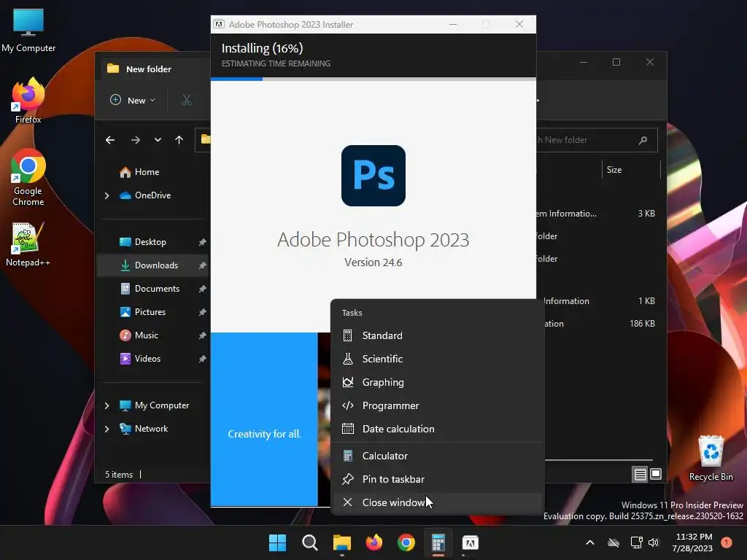747x560 pixels.
Task: Select My Computer desktop icon
Action: click(28, 31)
